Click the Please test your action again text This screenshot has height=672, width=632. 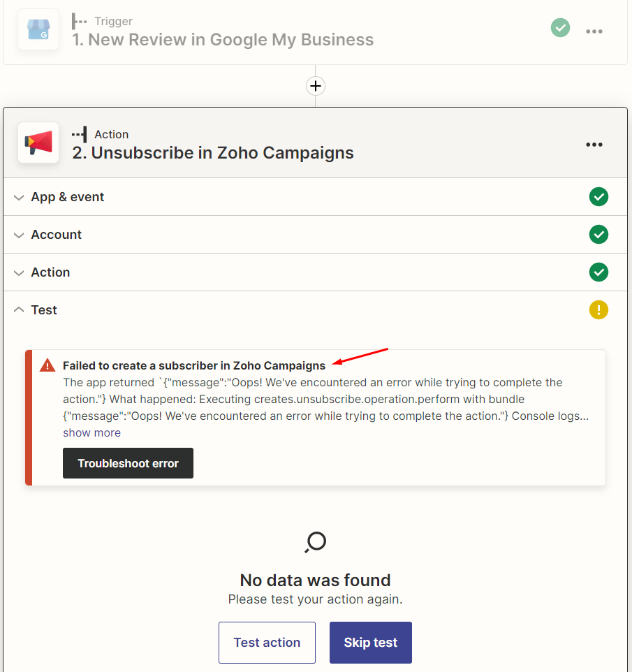pyautogui.click(x=316, y=599)
